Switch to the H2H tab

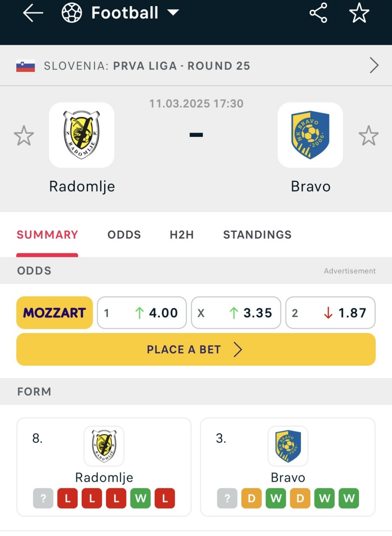[x=182, y=234]
